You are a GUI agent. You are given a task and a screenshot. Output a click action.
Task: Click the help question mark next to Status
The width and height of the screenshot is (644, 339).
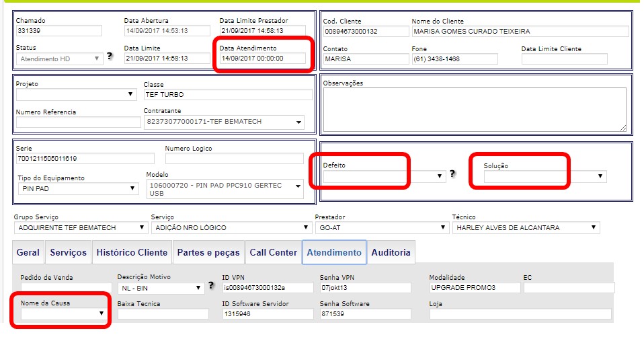(110, 57)
